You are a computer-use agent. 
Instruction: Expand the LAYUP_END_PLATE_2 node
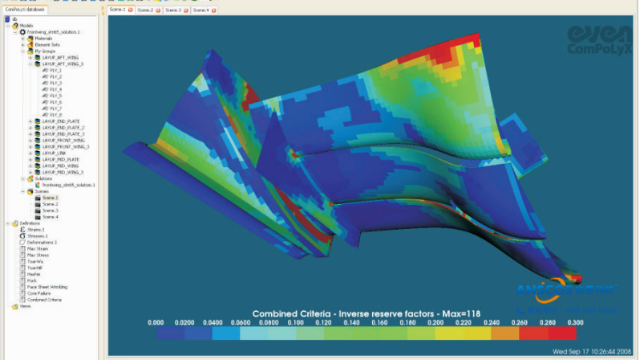(30, 128)
